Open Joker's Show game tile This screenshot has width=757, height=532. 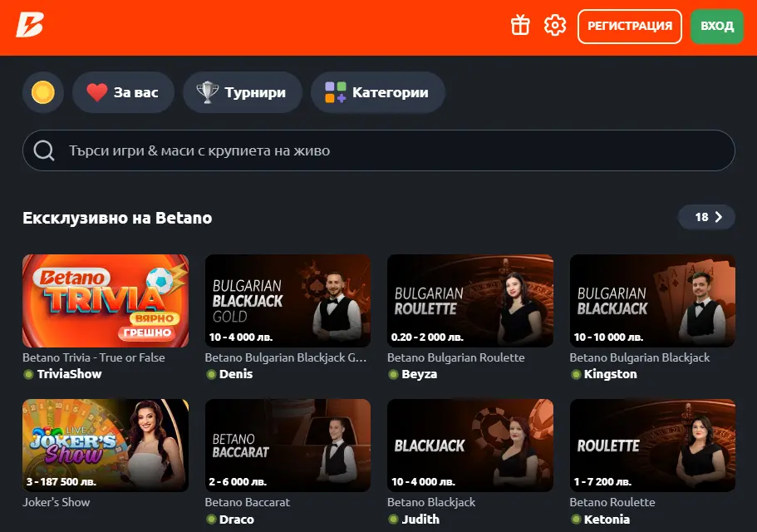click(105, 446)
